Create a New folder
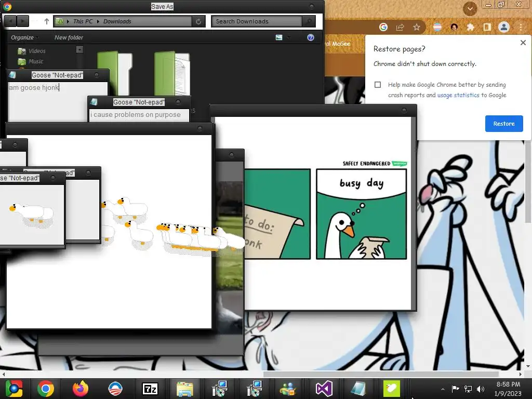 tap(69, 37)
